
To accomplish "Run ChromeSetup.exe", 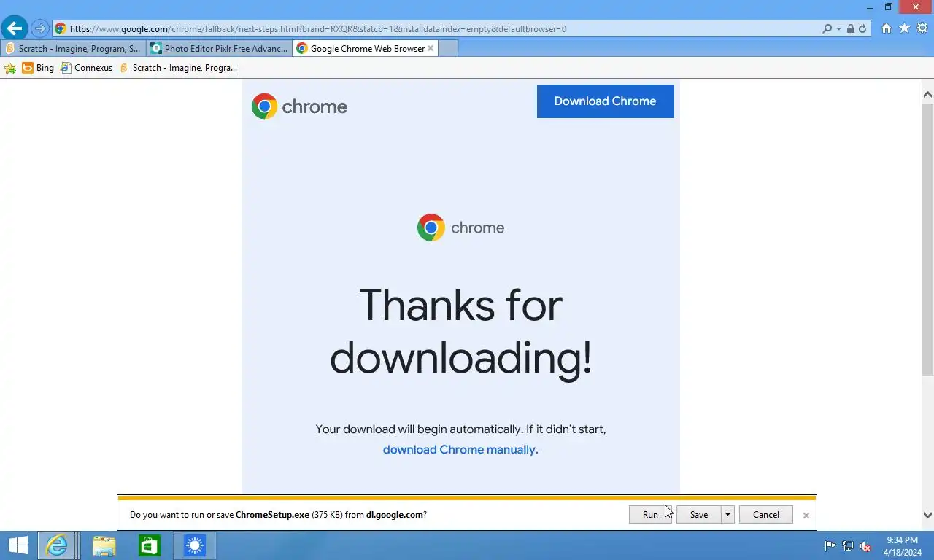I will pos(650,515).
